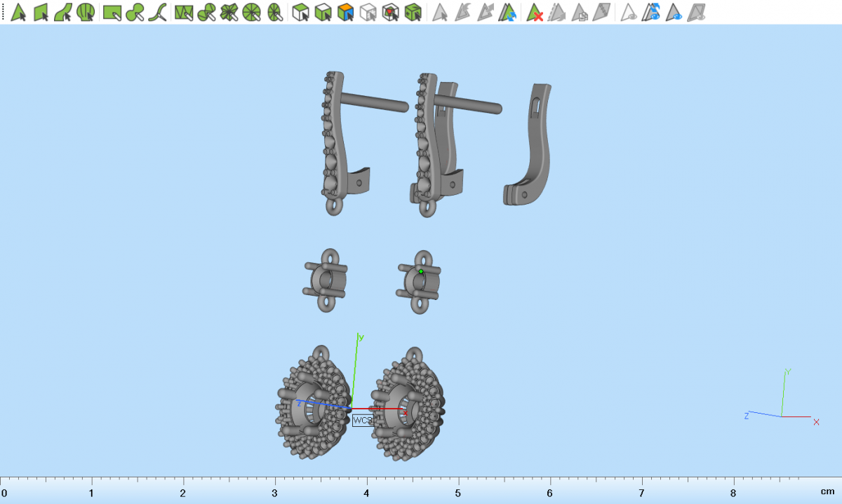Click the solid green cube icon

coord(413,12)
